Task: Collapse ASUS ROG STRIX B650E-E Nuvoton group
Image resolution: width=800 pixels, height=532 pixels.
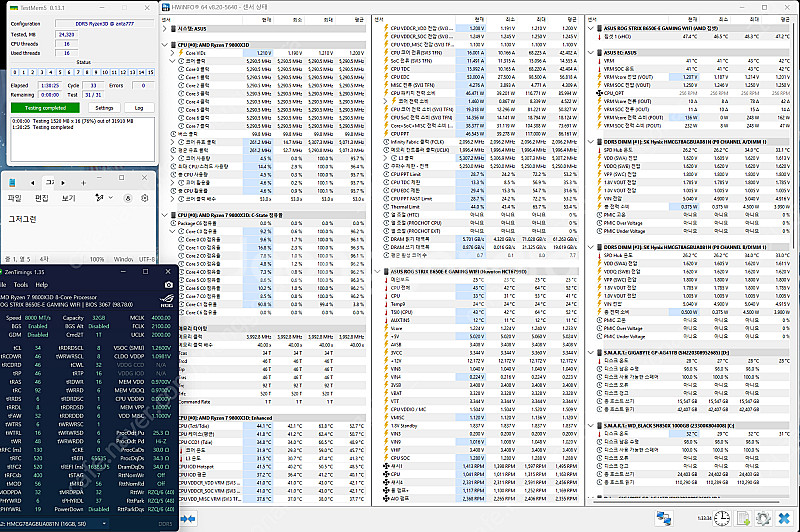Action: click(x=378, y=271)
